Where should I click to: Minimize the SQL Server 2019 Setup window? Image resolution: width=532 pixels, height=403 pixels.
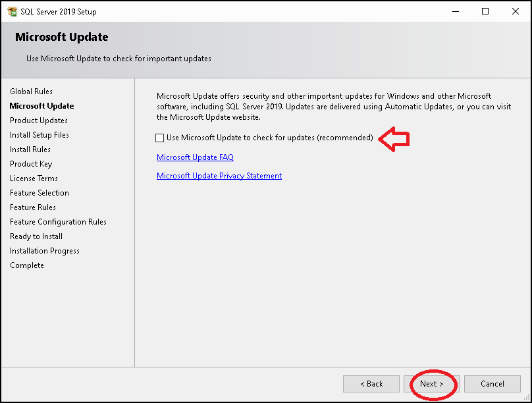coord(456,12)
